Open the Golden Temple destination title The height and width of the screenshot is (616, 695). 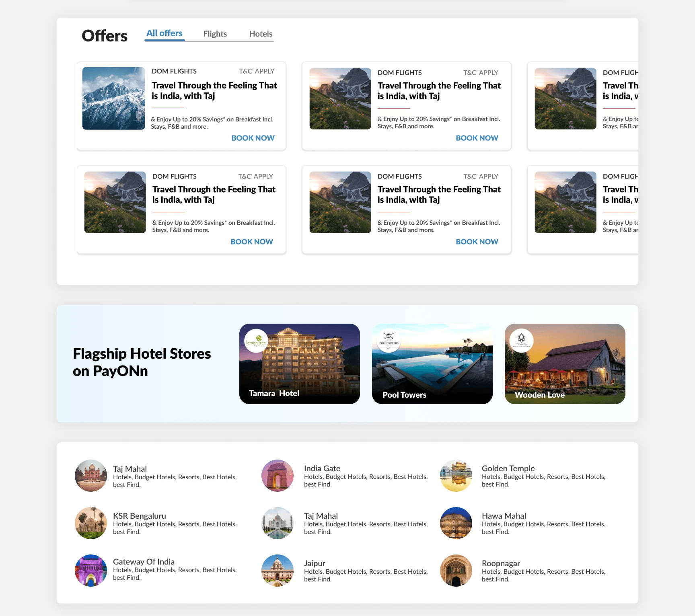click(x=508, y=468)
